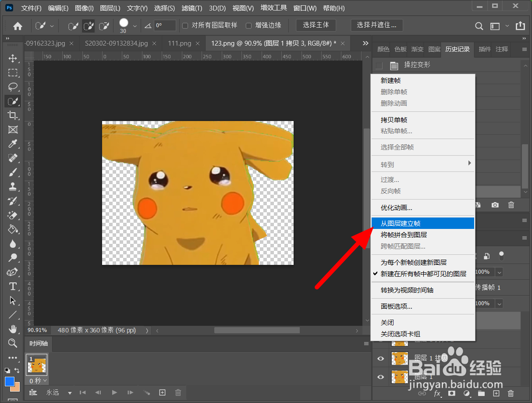Select the Lasso tool
Viewport: 532px width, 403px height.
(x=13, y=87)
